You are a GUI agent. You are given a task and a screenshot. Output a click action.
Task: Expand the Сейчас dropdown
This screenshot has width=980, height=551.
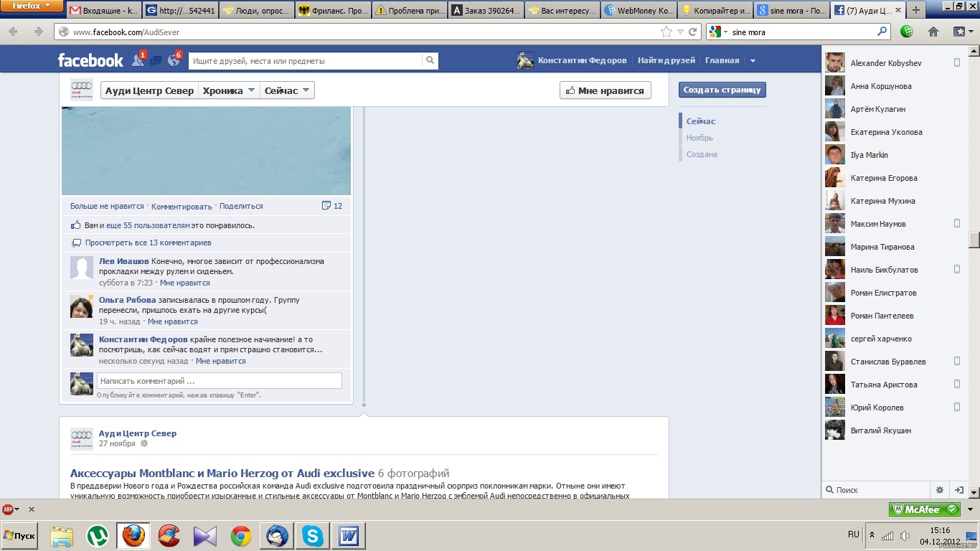coord(287,90)
